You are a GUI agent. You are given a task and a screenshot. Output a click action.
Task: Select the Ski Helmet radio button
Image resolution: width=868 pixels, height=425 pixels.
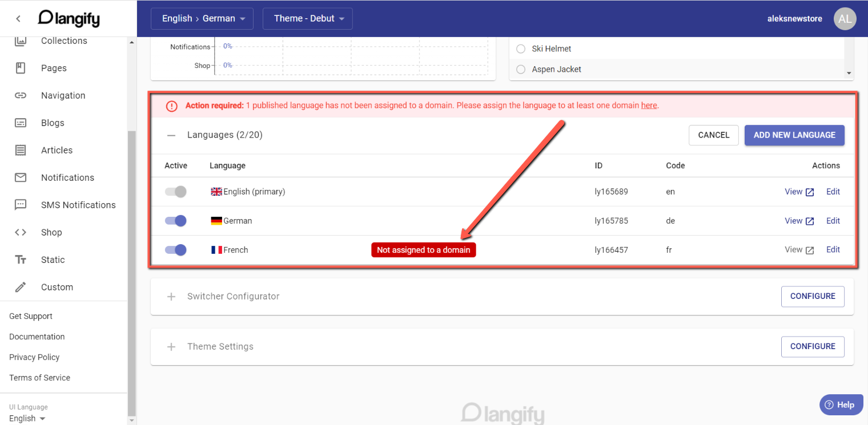pos(521,48)
